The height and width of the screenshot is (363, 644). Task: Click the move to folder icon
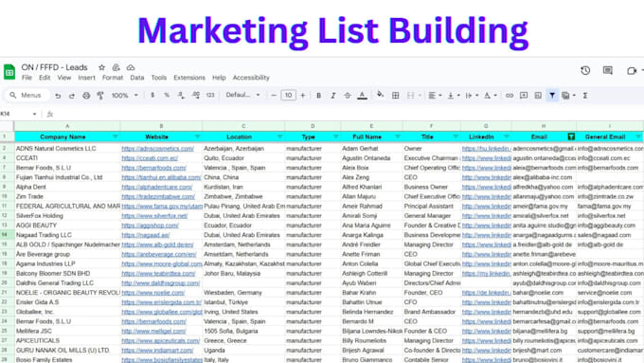coord(116,67)
